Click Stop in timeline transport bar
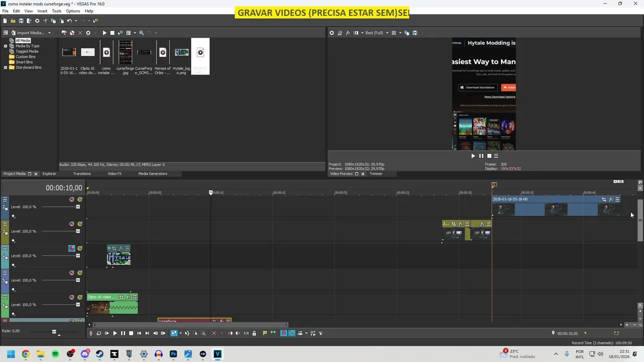Screen dimensions: 644x362 point(131,333)
